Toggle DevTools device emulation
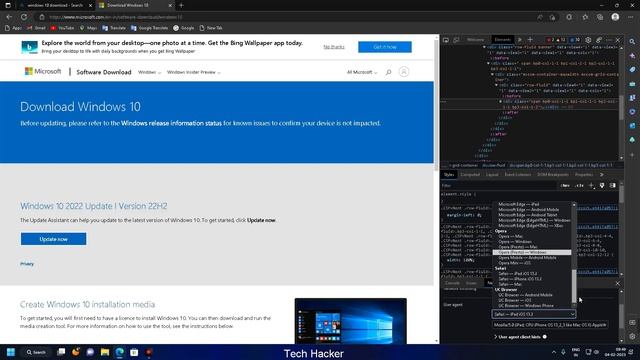 click(456, 40)
